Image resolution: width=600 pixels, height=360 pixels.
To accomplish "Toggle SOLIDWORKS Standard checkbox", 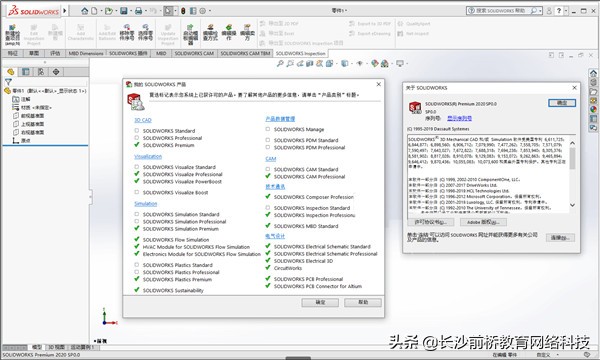I will point(137,130).
